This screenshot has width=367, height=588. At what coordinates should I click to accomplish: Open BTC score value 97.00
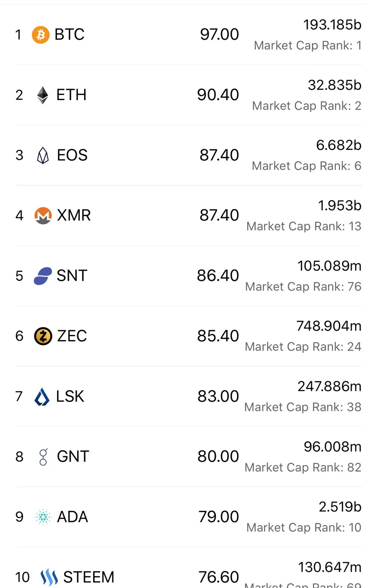pyautogui.click(x=220, y=34)
